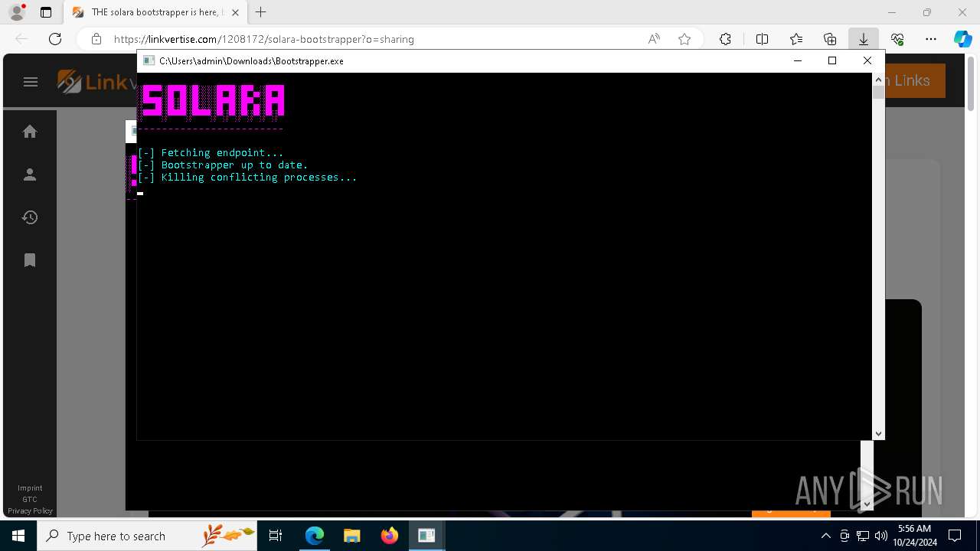The height and width of the screenshot is (551, 980).
Task: Open Edge Settings and more menu
Action: pos(931,39)
